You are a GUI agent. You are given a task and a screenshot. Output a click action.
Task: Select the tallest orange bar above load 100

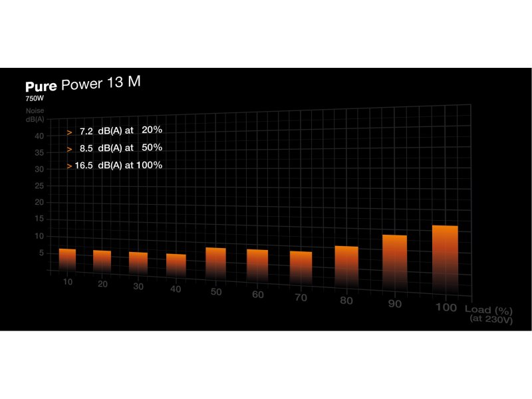coord(445,261)
